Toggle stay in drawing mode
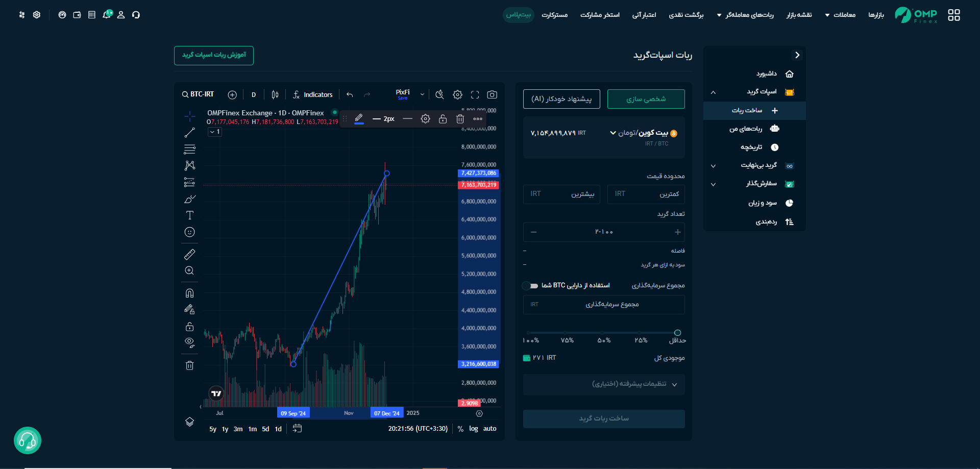This screenshot has width=980, height=469. coord(189,309)
